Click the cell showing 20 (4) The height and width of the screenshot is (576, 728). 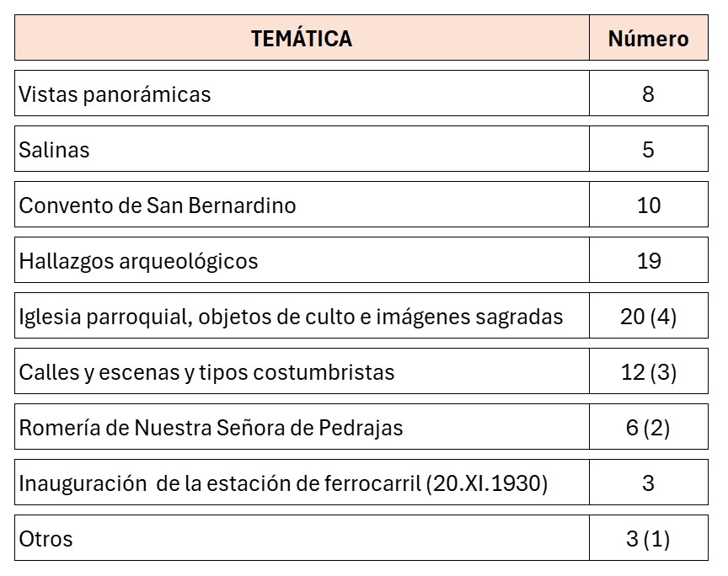point(648,317)
